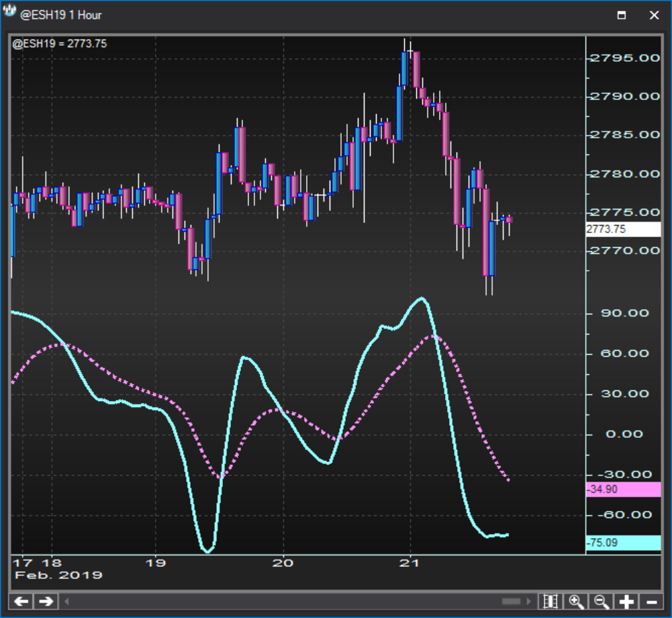Screen dimensions: 672x618
Task: Click date label 19 on time axis
Action: [x=156, y=563]
